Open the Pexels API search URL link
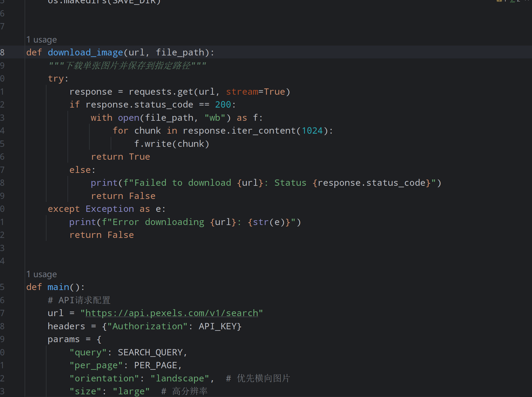The height and width of the screenshot is (397, 532). [172, 313]
